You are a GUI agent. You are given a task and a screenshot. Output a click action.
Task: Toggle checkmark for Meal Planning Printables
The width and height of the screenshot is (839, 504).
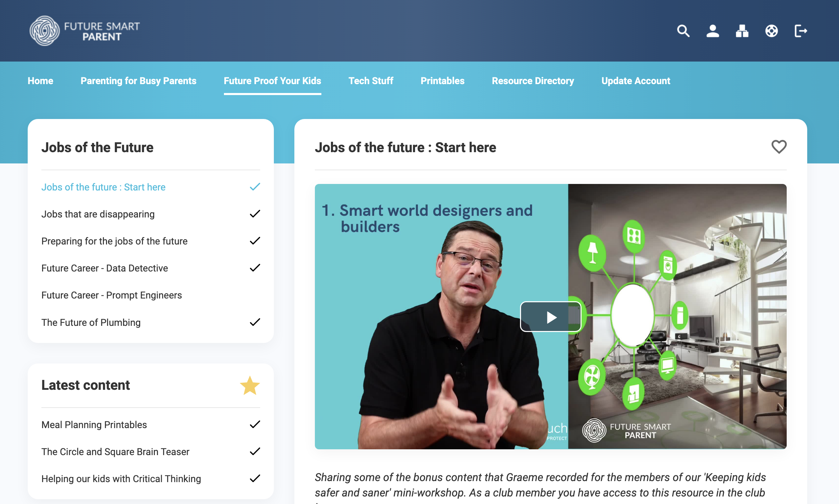tap(255, 424)
